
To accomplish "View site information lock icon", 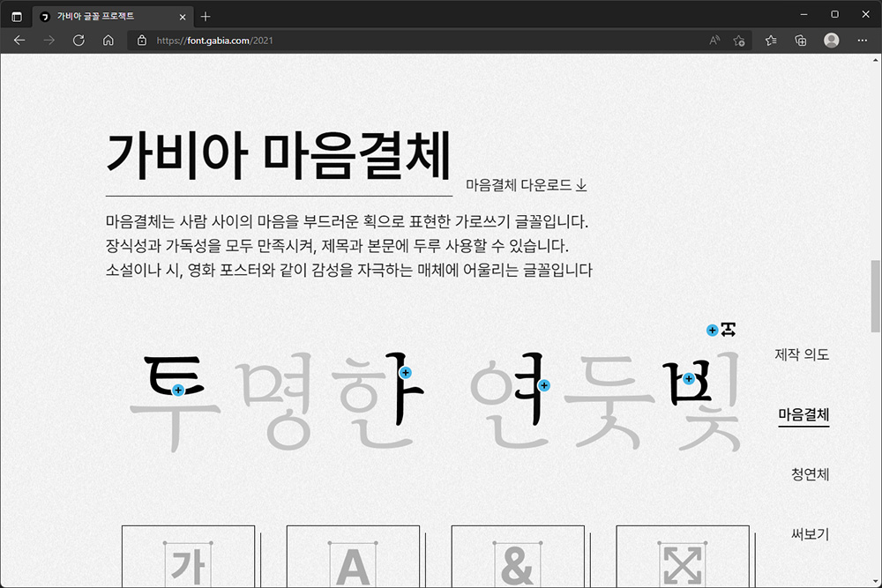I will click(x=142, y=41).
